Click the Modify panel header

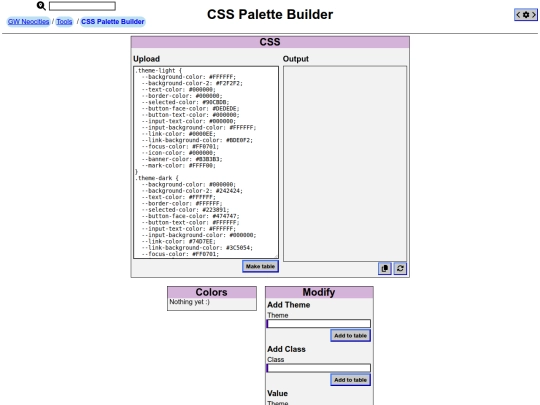319,292
